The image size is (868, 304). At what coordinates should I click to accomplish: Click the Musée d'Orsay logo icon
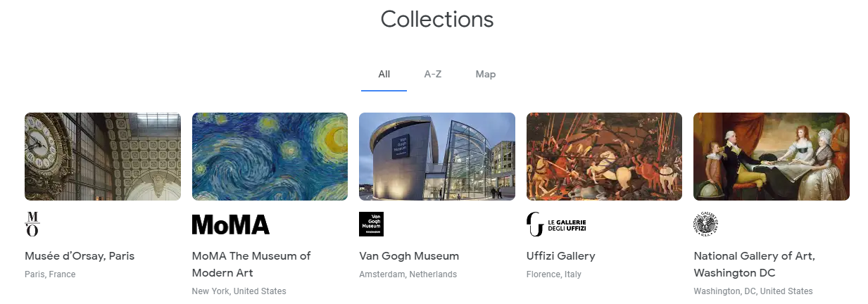(32, 224)
